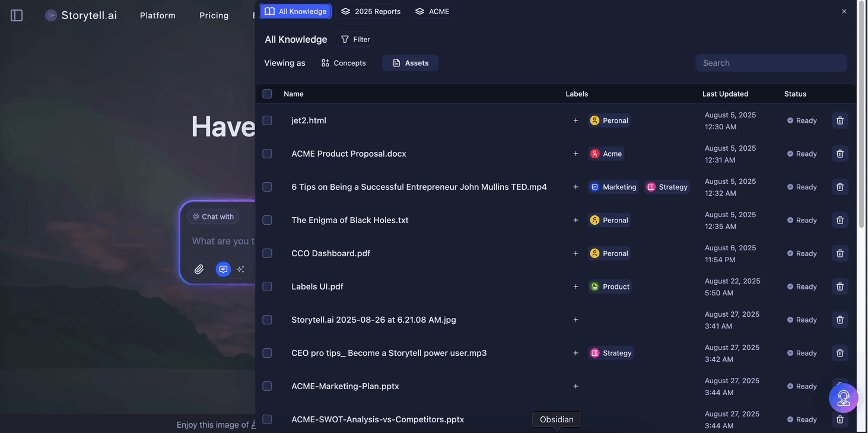Delete CCO Dashboard.pdf via trash icon
This screenshot has width=868, height=433.
click(x=840, y=253)
